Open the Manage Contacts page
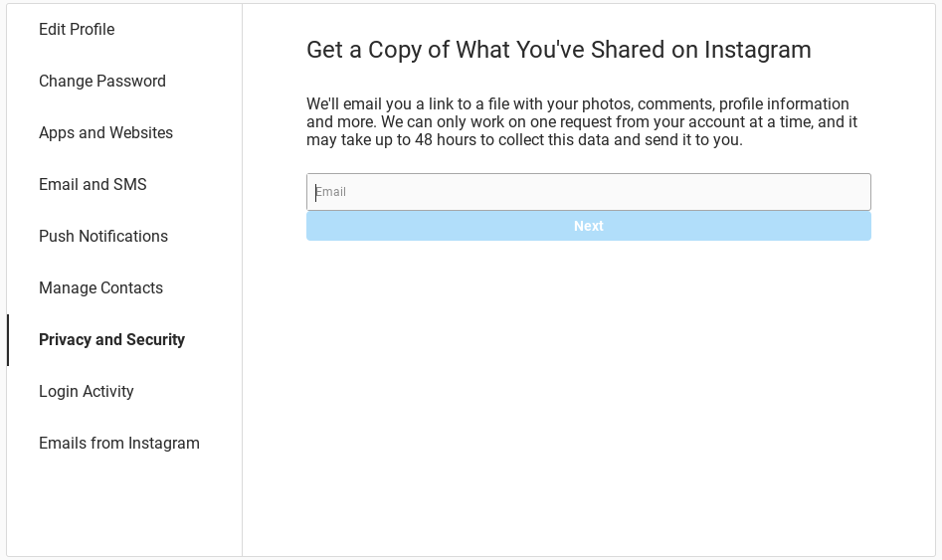This screenshot has width=942, height=560. coord(100,288)
